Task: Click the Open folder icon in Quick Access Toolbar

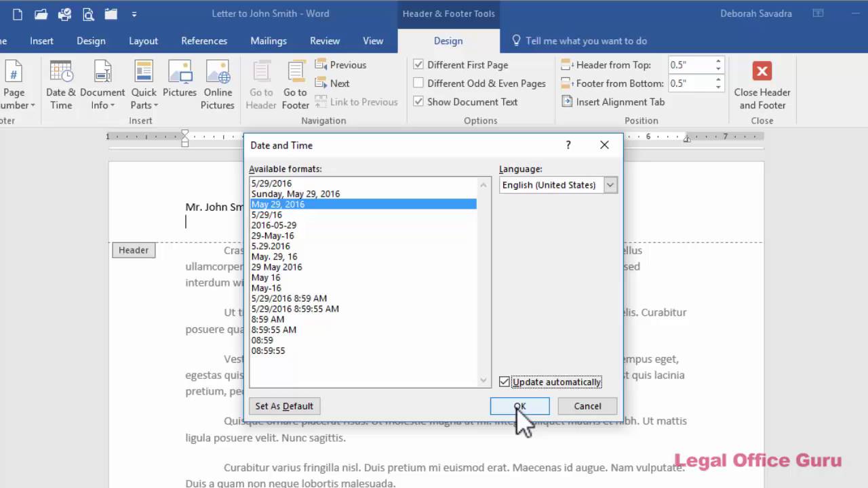Action: [41, 14]
